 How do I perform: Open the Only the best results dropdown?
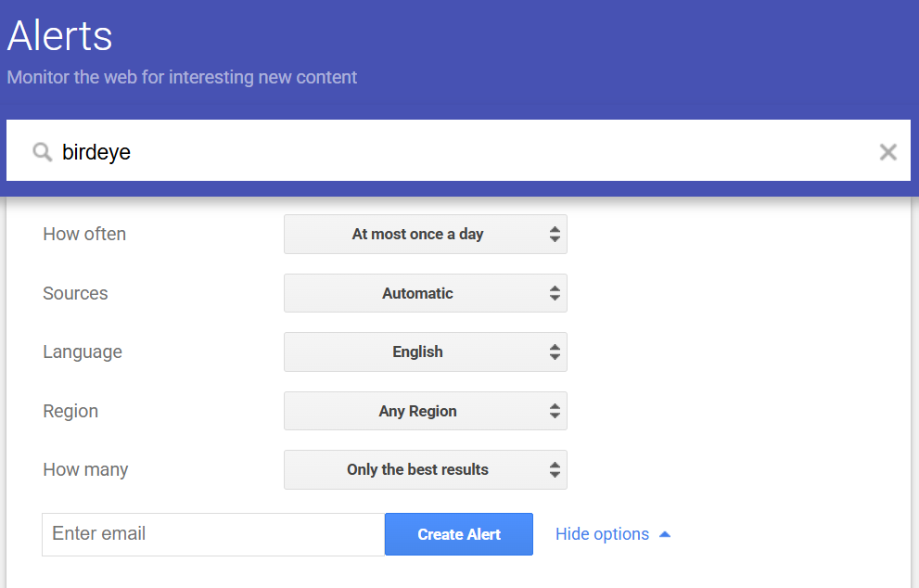tap(426, 469)
